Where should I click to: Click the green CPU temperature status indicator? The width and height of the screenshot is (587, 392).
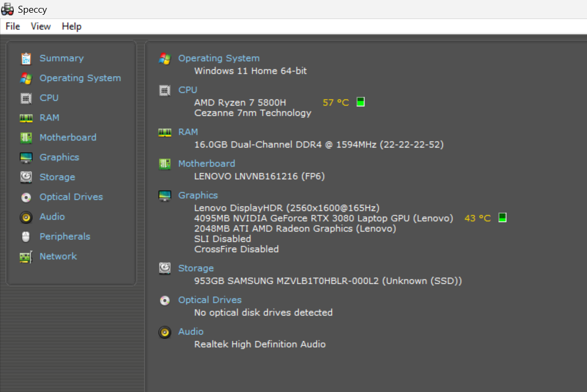pos(360,101)
